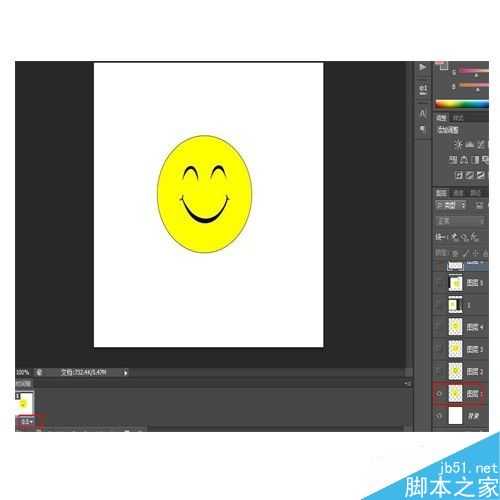This screenshot has width=500, height=500.
Task: Click the status bar icon beside 100% zoom
Action: pos(39,372)
